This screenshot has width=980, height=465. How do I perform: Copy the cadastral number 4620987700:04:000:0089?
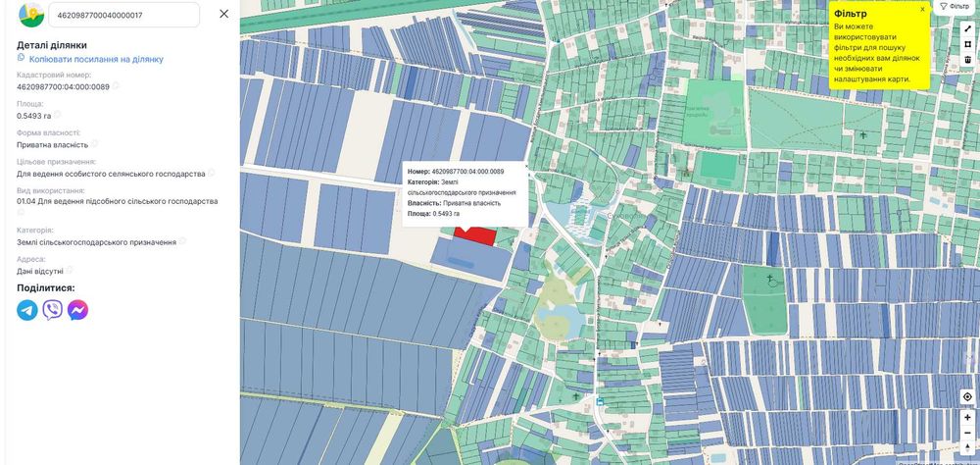[x=116, y=85]
